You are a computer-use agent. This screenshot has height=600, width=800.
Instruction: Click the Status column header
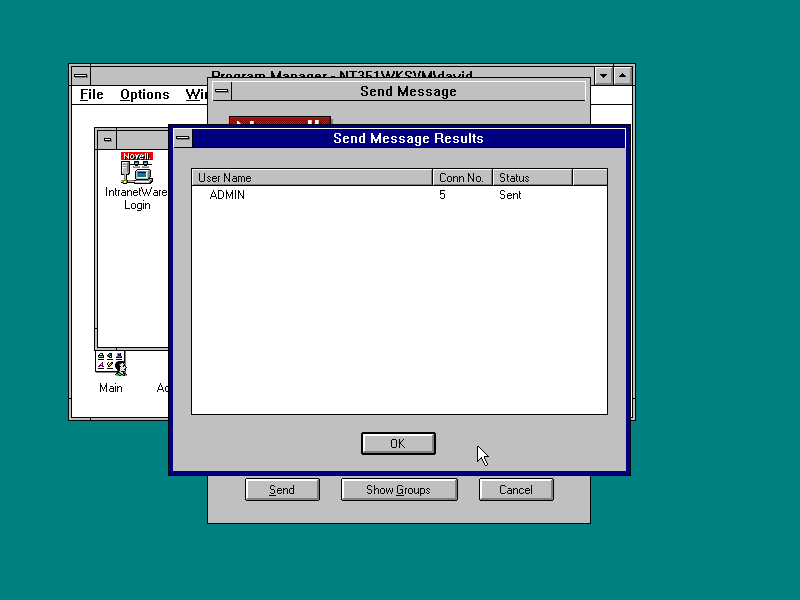tap(532, 178)
